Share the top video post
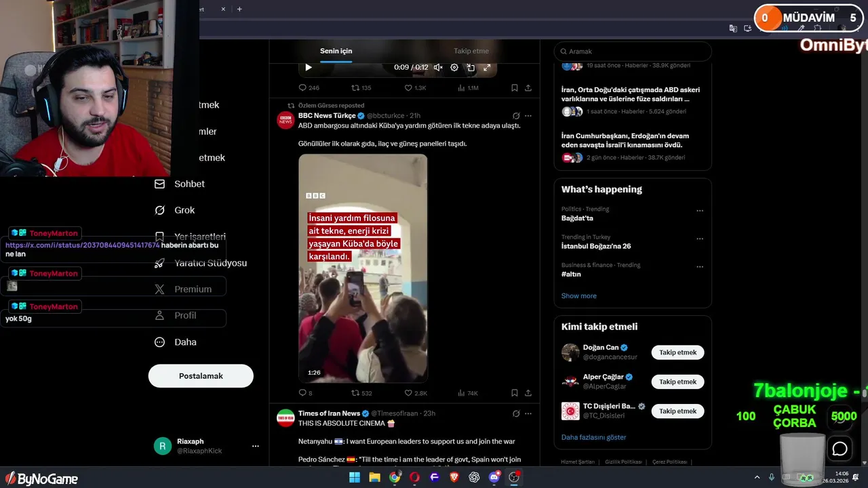The image size is (868, 488). click(x=528, y=88)
